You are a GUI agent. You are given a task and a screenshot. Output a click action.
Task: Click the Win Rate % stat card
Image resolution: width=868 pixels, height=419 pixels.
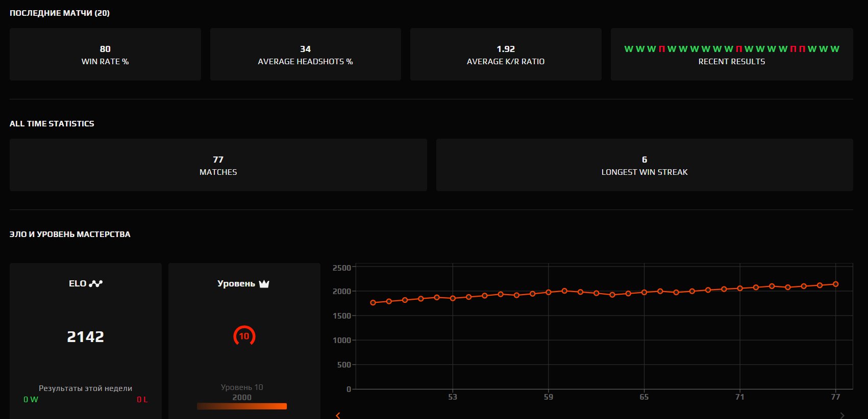click(x=105, y=55)
